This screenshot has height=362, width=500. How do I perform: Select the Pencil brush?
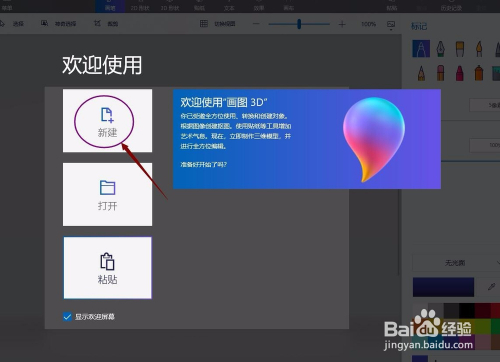click(421, 73)
